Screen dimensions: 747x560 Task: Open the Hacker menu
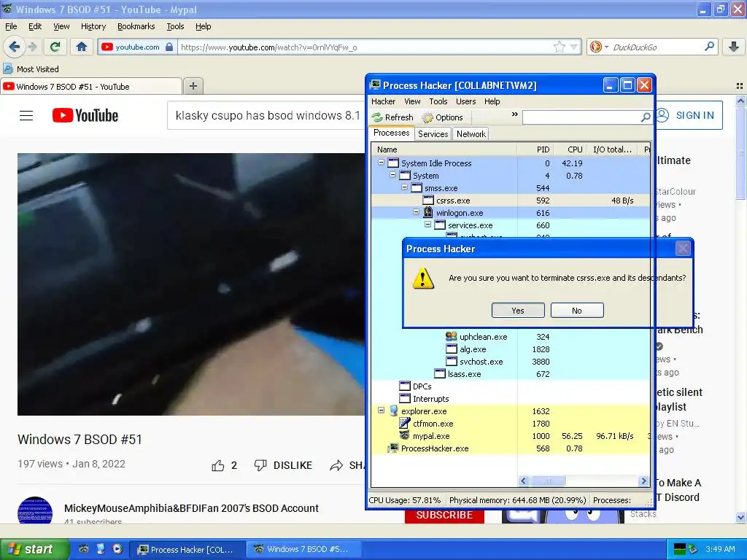[383, 101]
